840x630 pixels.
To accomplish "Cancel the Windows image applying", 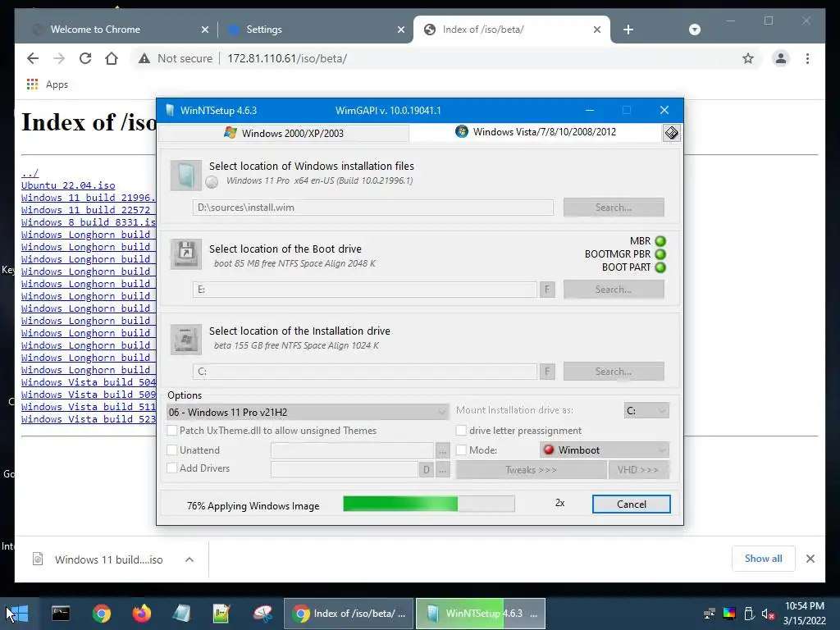I will 631,504.
